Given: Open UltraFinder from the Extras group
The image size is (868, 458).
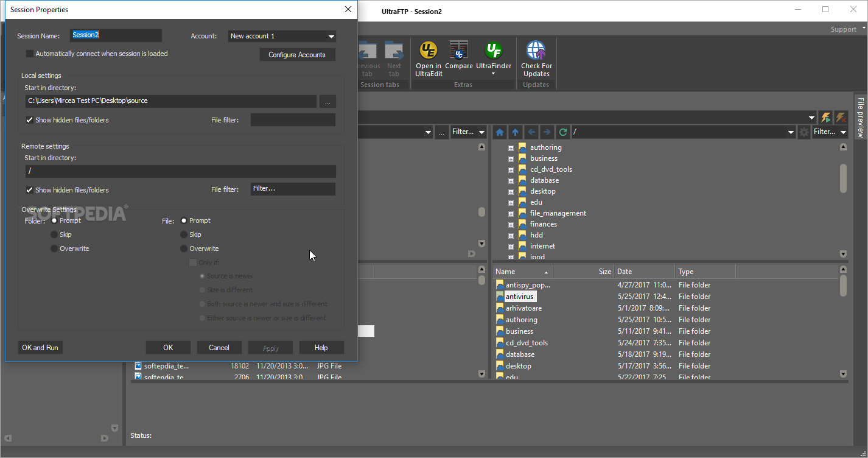Looking at the screenshot, I should point(493,58).
